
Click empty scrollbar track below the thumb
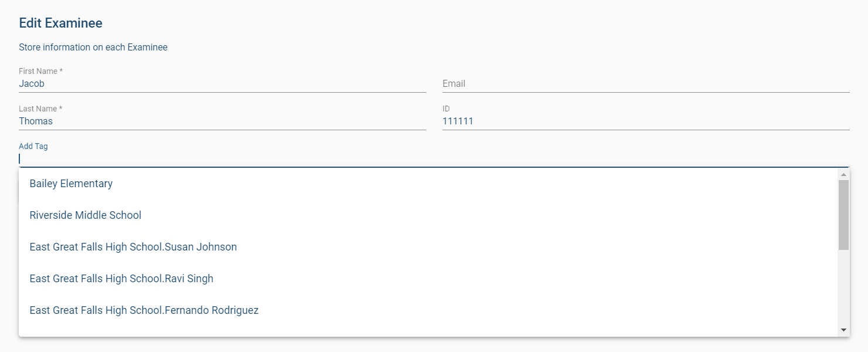point(843,287)
